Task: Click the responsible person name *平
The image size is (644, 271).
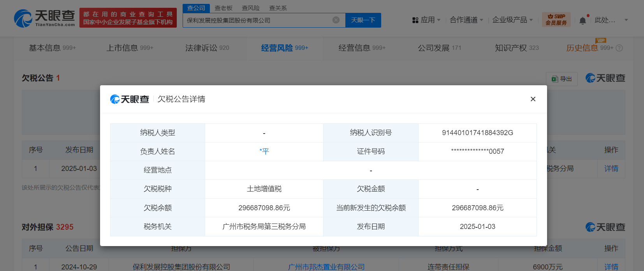Action: [x=264, y=151]
